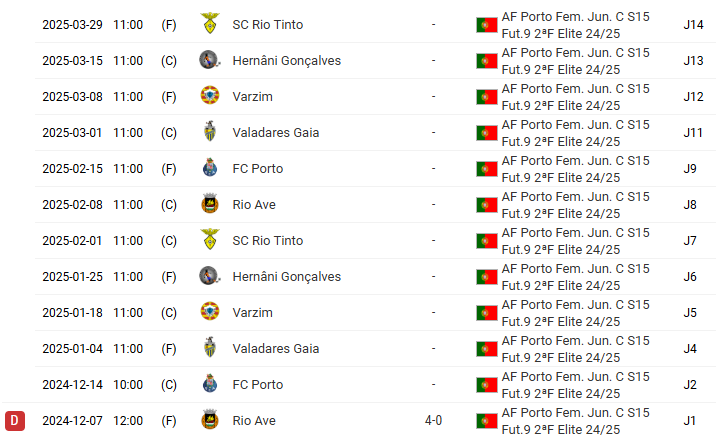
Task: Click Hernâni Gonçalves crest in 2025-03-15 row
Action: (x=210, y=60)
